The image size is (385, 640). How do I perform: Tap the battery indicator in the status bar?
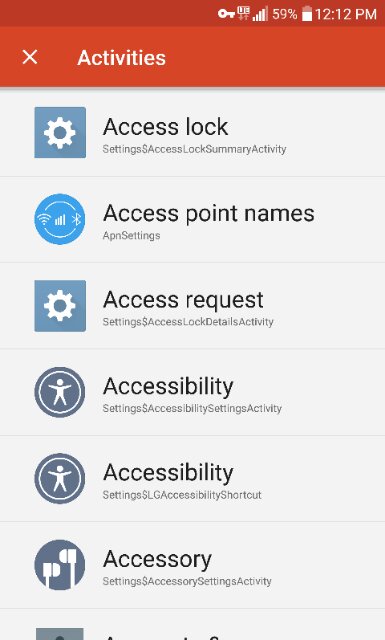point(307,14)
